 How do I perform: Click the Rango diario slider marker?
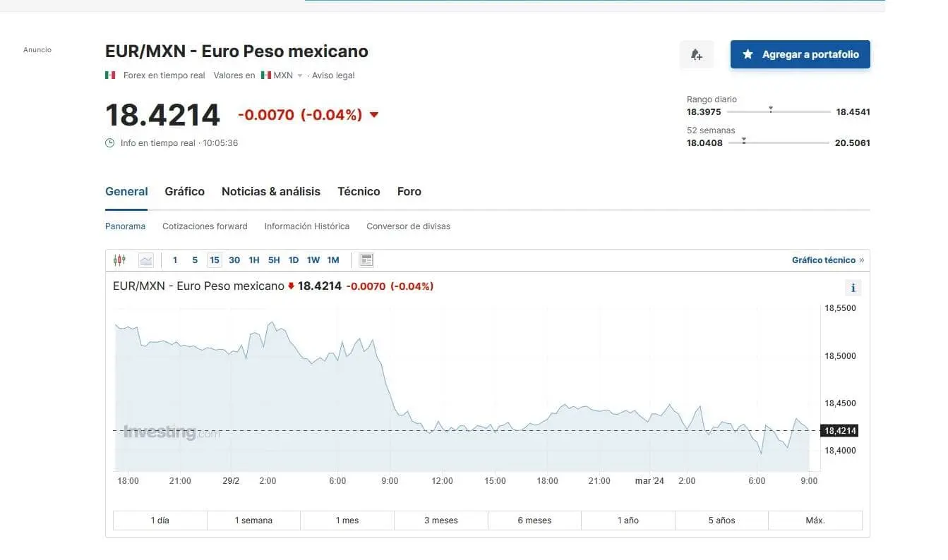[771, 109]
